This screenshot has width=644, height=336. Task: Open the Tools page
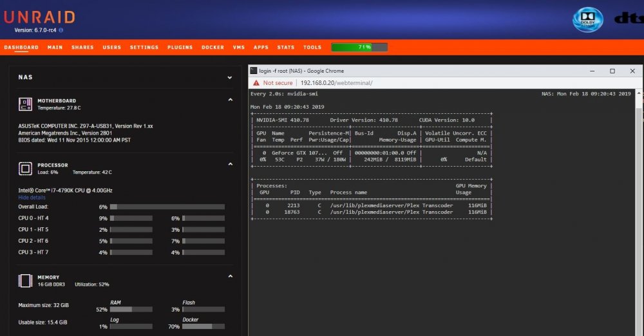pyautogui.click(x=312, y=47)
